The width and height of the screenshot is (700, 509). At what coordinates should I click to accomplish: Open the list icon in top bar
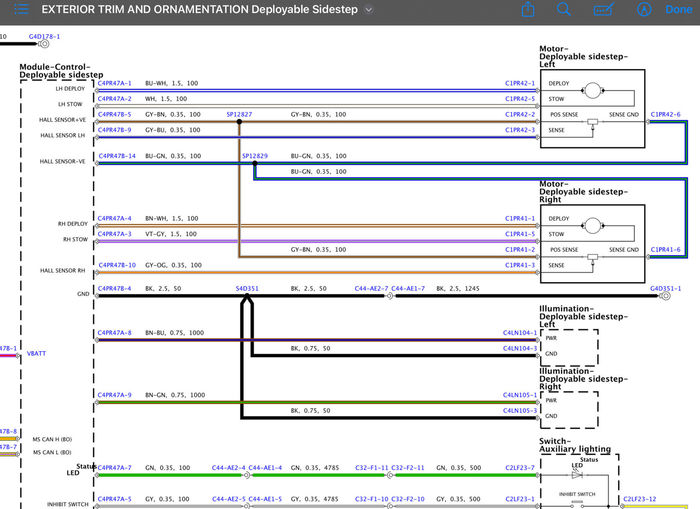[21, 9]
